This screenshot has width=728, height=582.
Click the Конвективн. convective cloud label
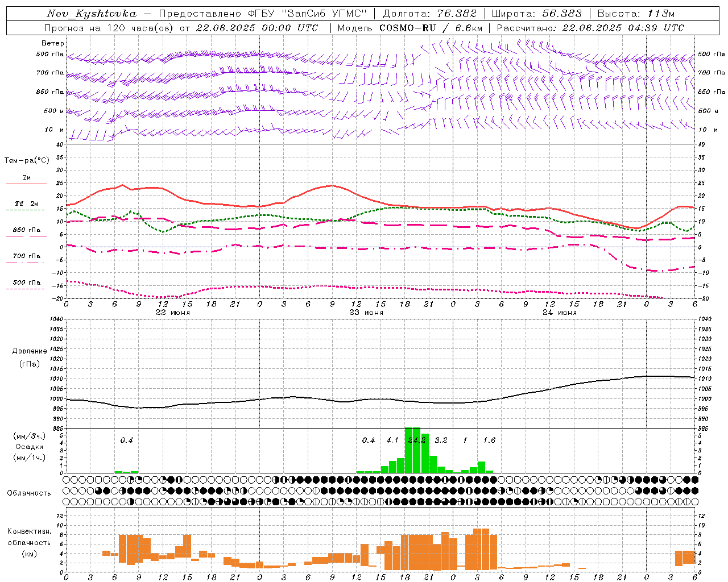click(x=30, y=531)
